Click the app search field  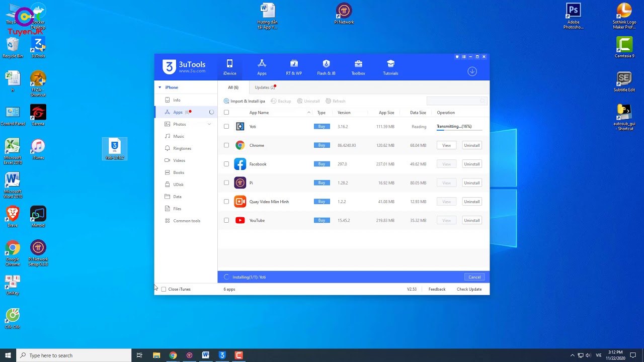456,101
